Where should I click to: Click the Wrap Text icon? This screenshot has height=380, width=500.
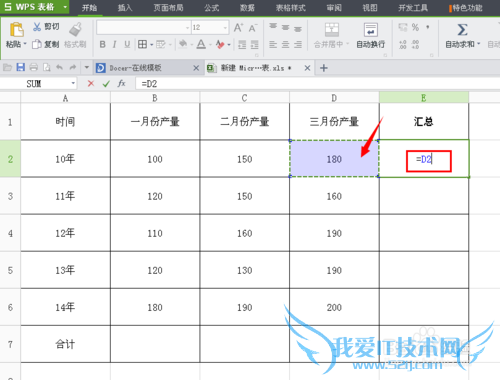[x=371, y=29]
